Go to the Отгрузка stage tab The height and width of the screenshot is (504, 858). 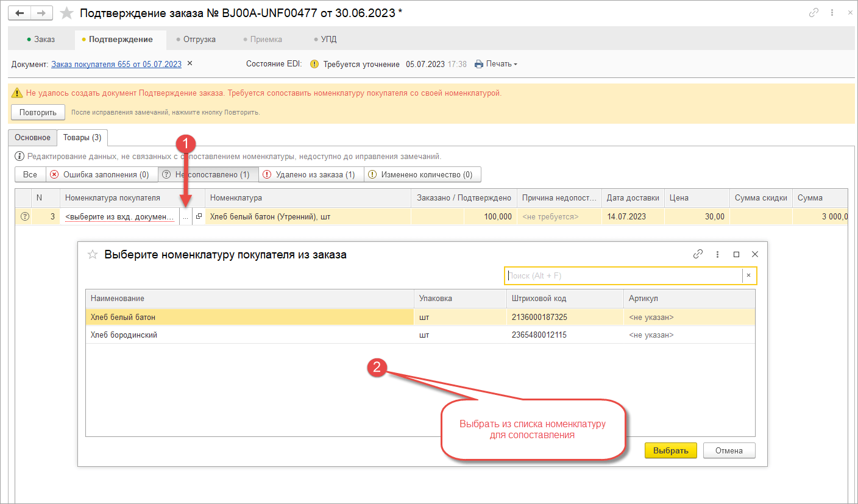pos(196,39)
